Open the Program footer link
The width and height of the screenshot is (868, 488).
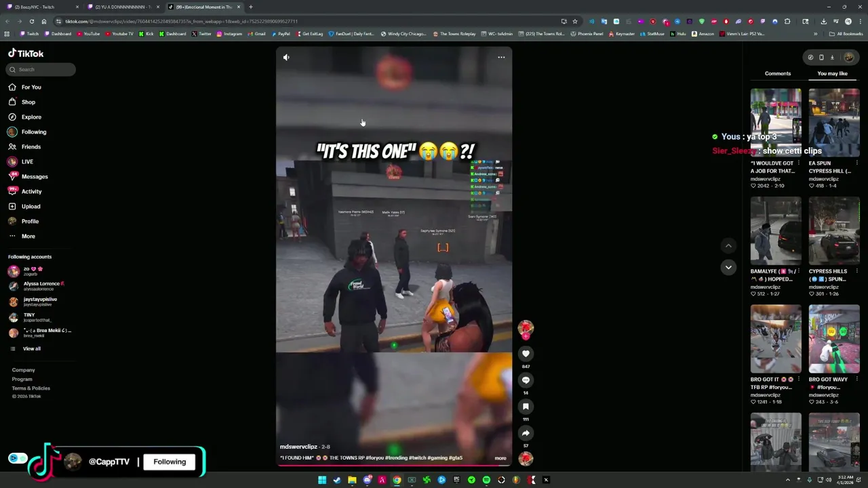pyautogui.click(x=22, y=380)
